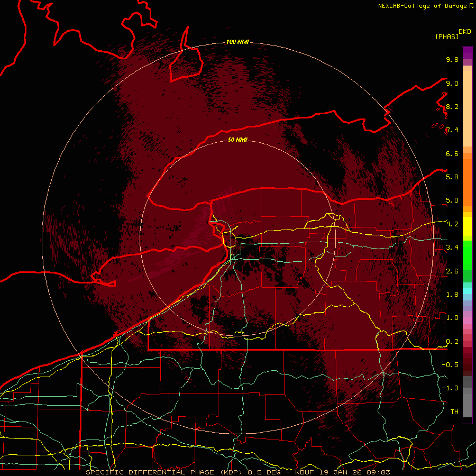Screen dimensions: 476x476
Task: Click the "DKD" legend unit label
Action: point(465,32)
